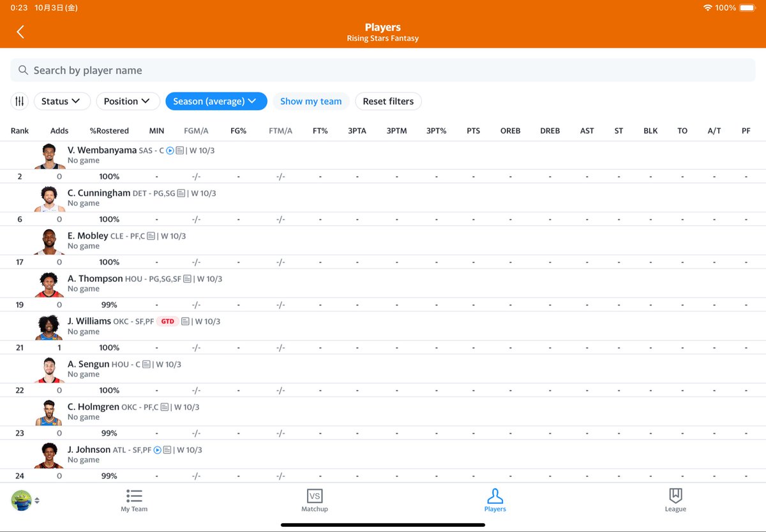Image resolution: width=766 pixels, height=532 pixels.
Task: Go back using the back arrow
Action: (x=20, y=32)
